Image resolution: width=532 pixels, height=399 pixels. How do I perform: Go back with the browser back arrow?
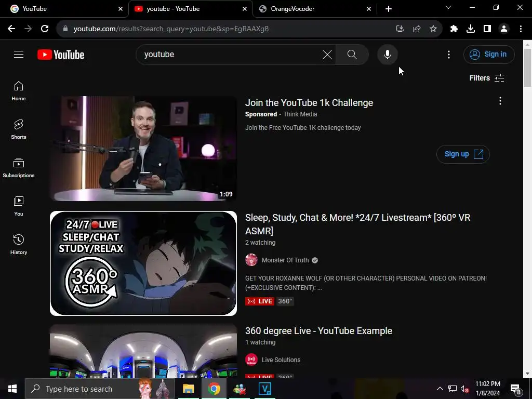click(11, 29)
